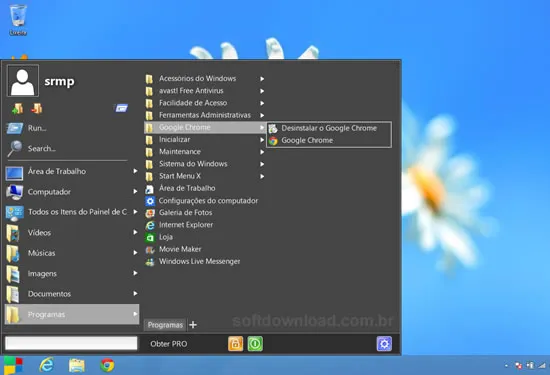This screenshot has width=550, height=375.
Task: Open Google Chrome from the taskbar
Action: pos(107,365)
